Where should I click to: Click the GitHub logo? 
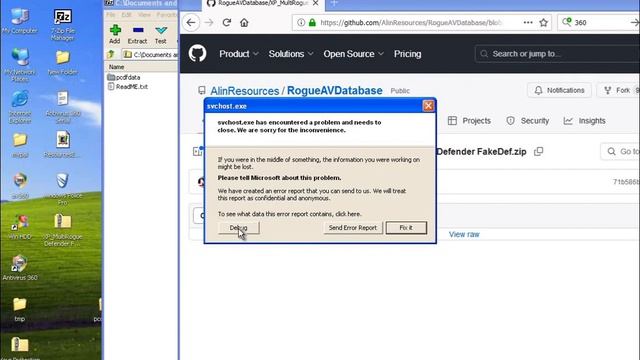coord(198,53)
